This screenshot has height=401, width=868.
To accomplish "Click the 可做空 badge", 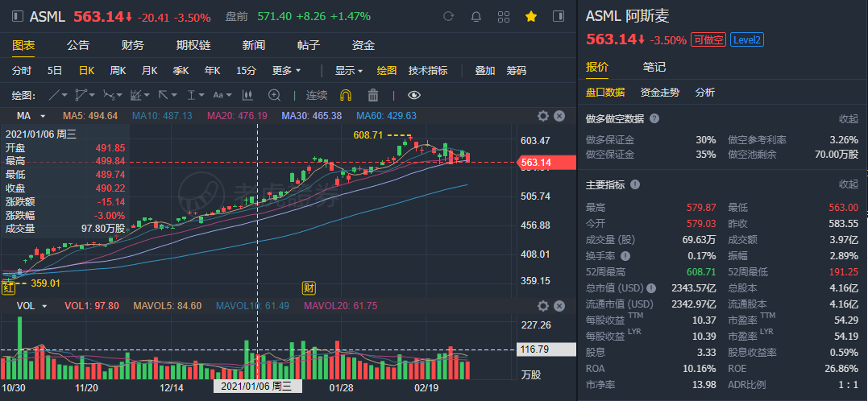I will click(x=708, y=39).
